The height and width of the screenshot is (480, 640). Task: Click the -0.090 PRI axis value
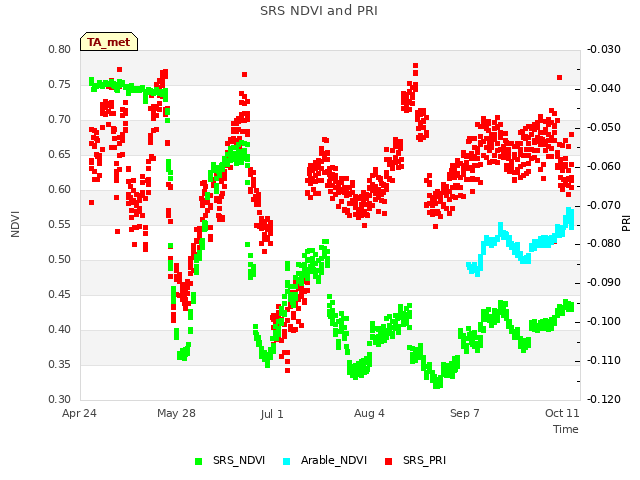click(x=604, y=282)
